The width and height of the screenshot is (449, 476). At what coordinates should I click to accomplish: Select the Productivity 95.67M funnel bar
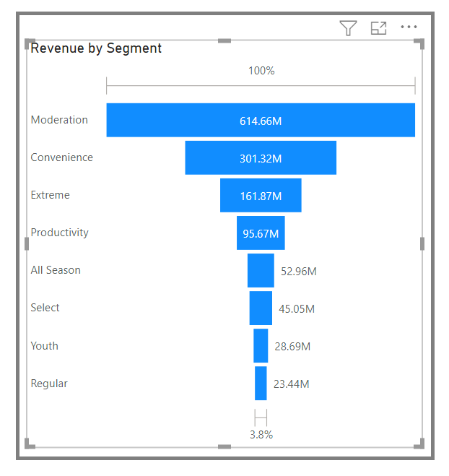261,233
